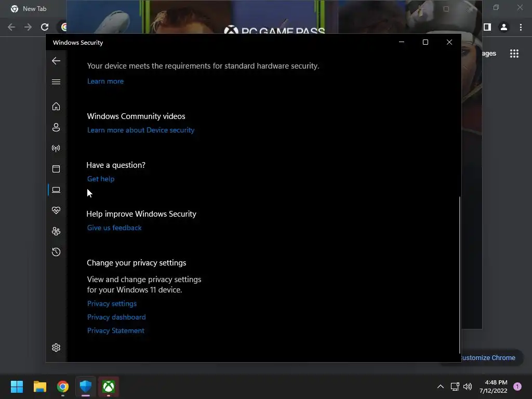The height and width of the screenshot is (399, 532).
Task: Open Google apps grid in Chrome
Action: 514,54
